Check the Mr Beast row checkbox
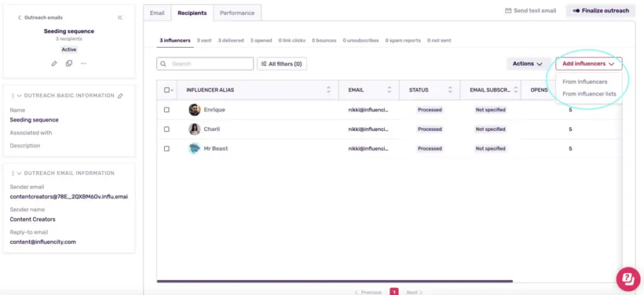Screen dimensions: 644x295 pos(167,149)
